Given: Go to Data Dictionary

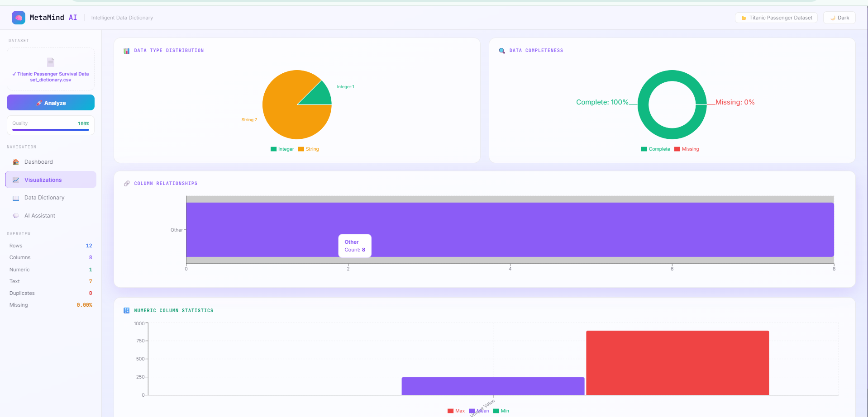Looking at the screenshot, I should click(51, 198).
